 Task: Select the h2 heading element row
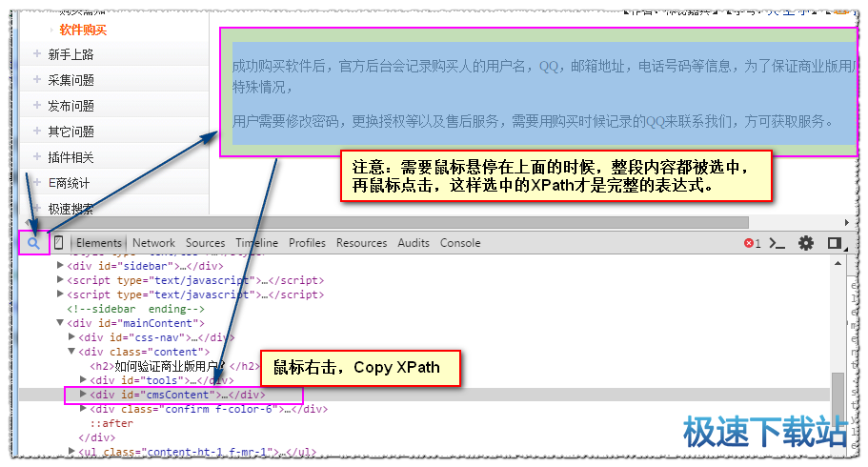tap(175, 366)
